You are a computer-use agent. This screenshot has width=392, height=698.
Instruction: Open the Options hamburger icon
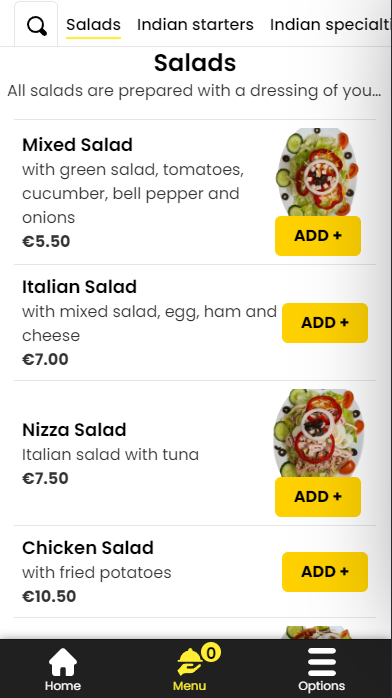(322, 662)
